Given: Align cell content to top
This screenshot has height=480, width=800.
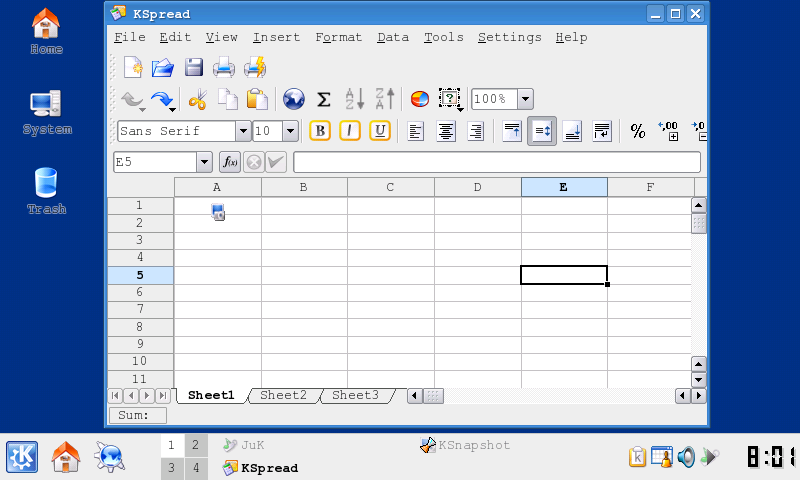Looking at the screenshot, I should (x=512, y=132).
